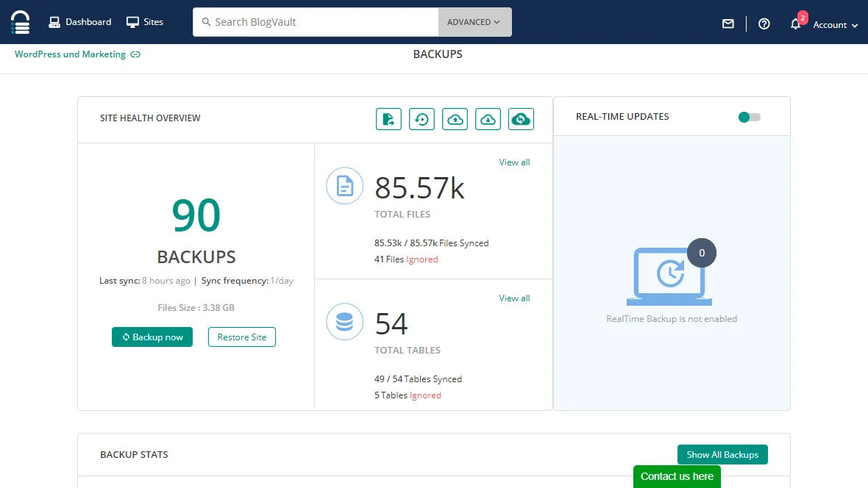Click the 0 badge on the laptop
Screen dimensions: 868x488
point(701,253)
